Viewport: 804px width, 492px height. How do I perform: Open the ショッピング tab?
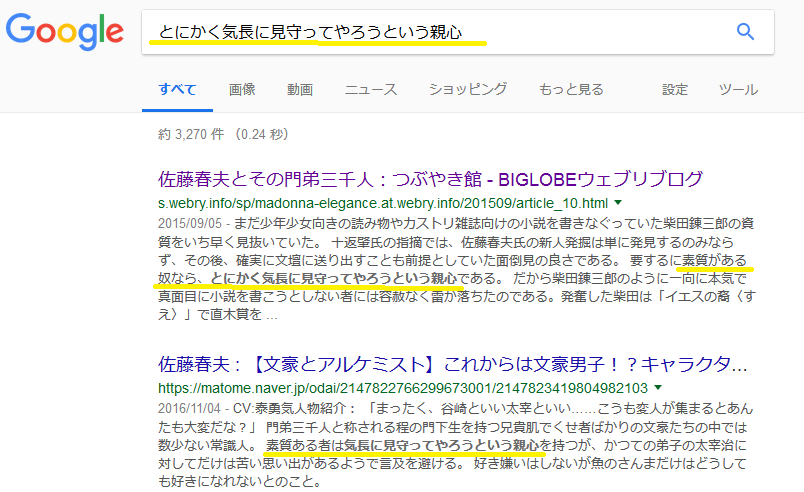click(468, 90)
